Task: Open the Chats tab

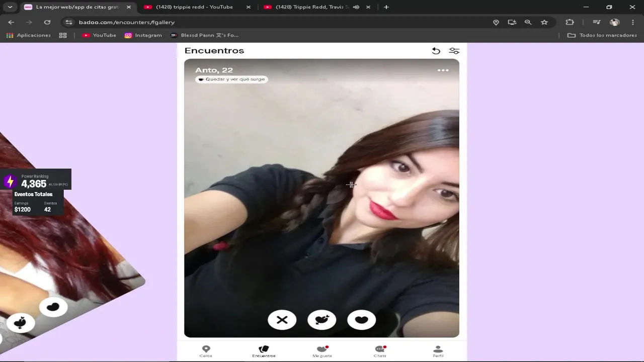Action: [380, 351]
